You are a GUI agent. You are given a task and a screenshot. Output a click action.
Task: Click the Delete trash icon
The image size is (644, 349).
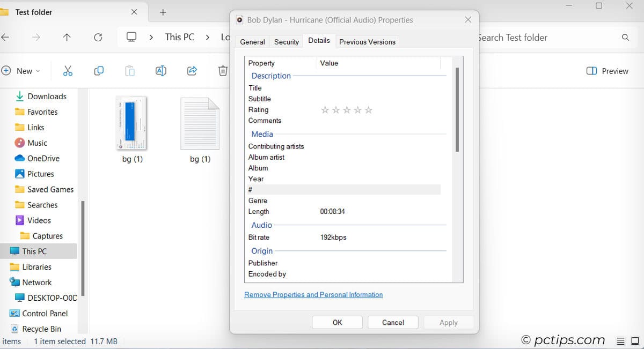(223, 70)
